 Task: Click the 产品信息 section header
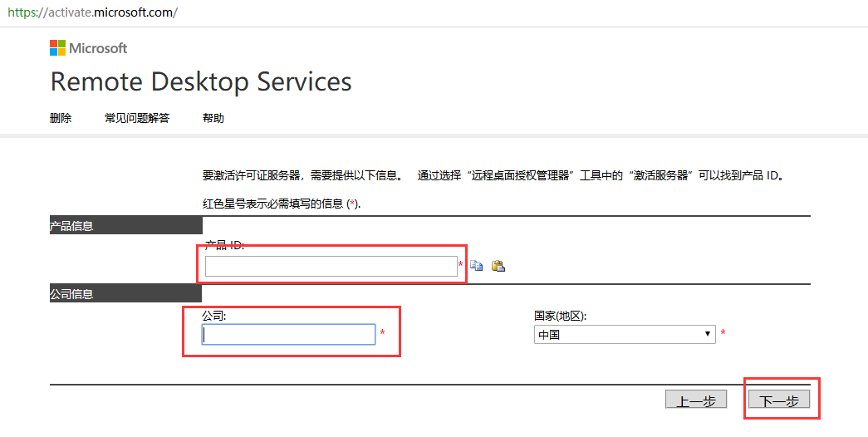pos(126,226)
